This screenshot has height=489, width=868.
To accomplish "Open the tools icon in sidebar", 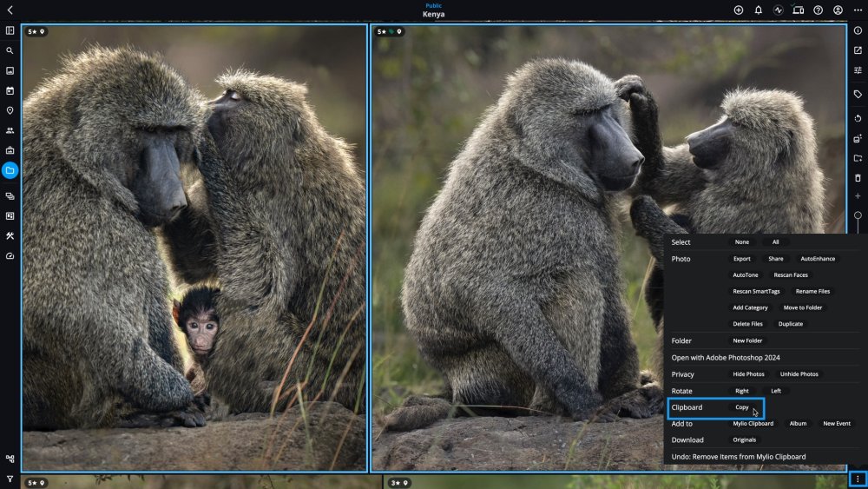I will point(10,236).
